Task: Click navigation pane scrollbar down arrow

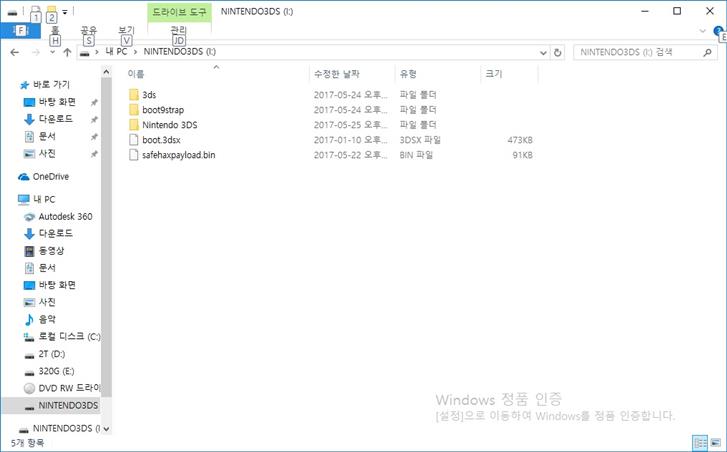Action: (x=106, y=429)
